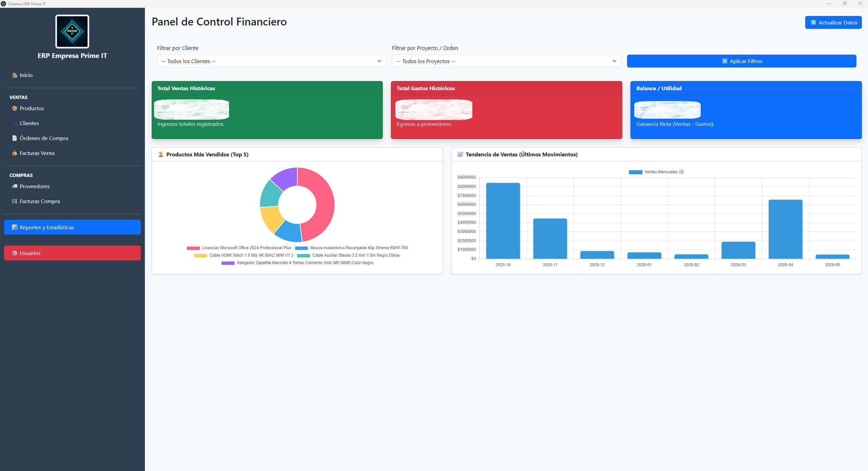Viewport: 868px width, 471px height.
Task: Click the 2026-04 sales bar
Action: [785, 229]
